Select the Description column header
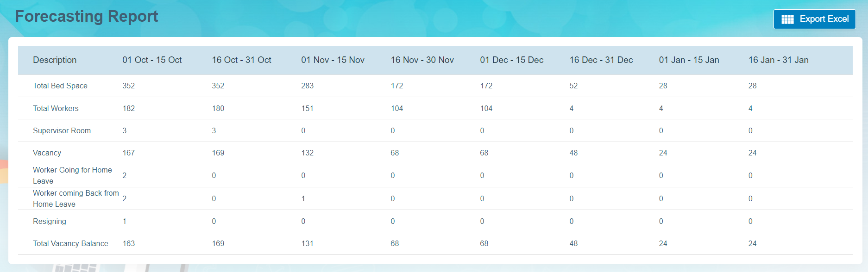Image resolution: width=868 pixels, height=272 pixels. pos(55,60)
